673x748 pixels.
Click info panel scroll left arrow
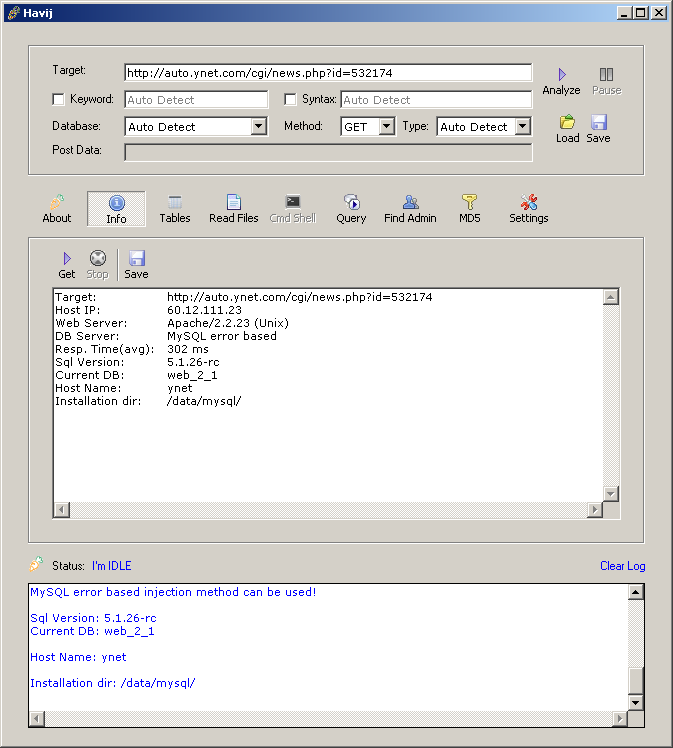[x=62, y=509]
